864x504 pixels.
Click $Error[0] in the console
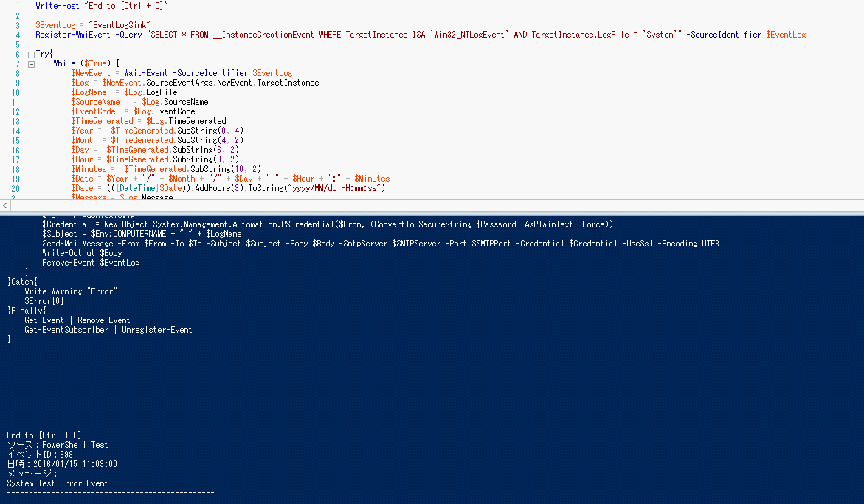(44, 301)
